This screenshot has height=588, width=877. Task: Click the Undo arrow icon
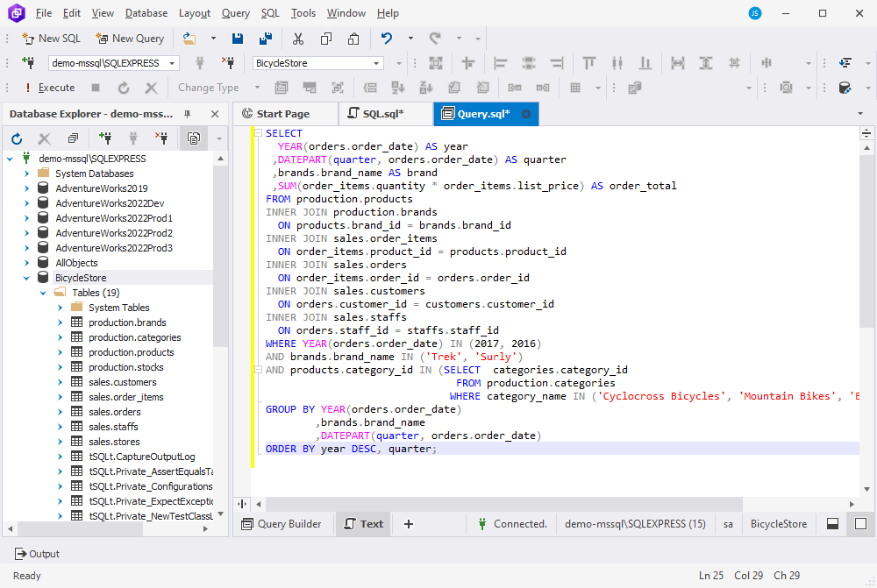387,39
